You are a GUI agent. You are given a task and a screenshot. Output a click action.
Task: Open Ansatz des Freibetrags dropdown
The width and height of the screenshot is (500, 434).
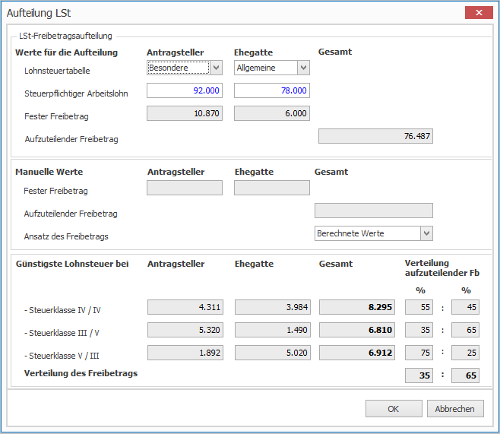pos(374,233)
